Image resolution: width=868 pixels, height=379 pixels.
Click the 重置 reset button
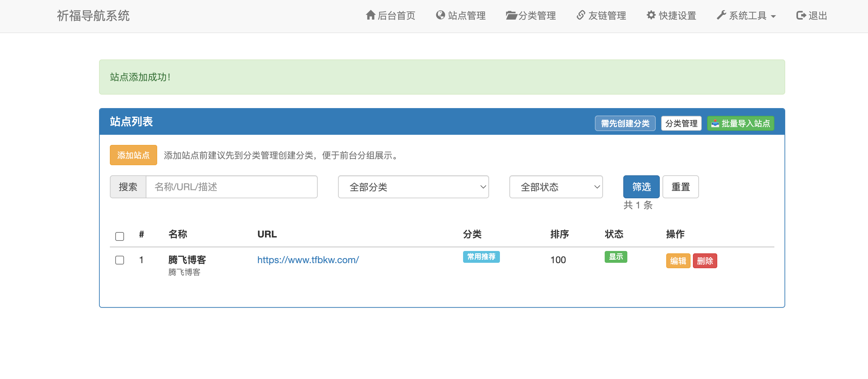point(681,187)
